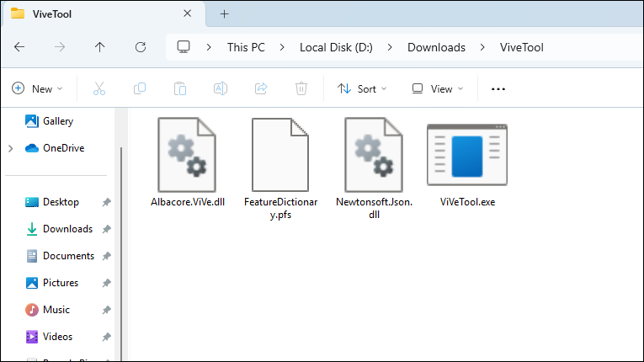Click the Copy icon in toolbar
Screen dimensions: 644x362
point(140,88)
